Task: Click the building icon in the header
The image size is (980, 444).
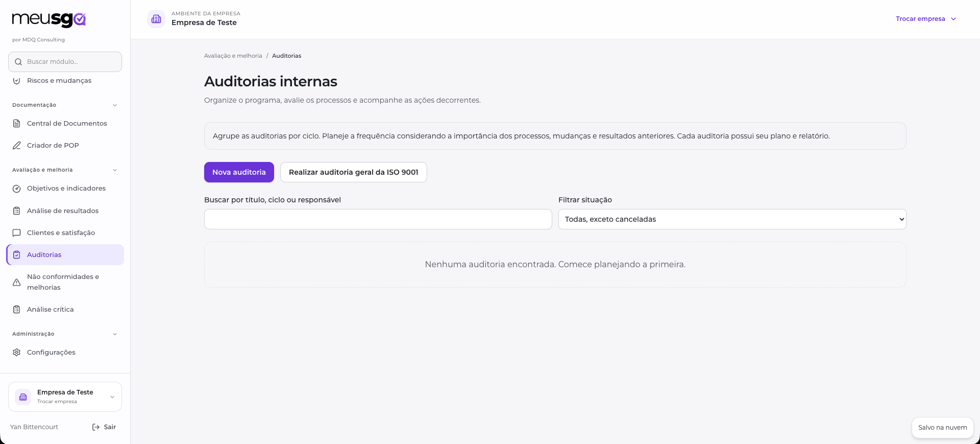Action: (x=156, y=19)
